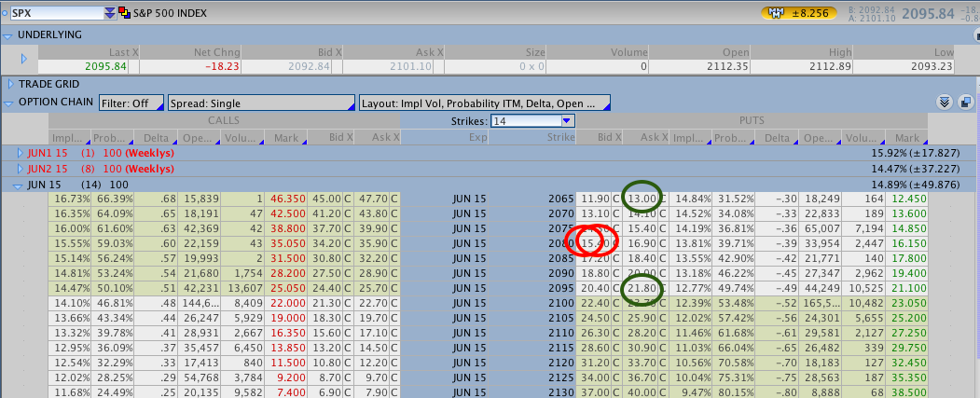
Task: Open the Layout dropdown for column set
Action: (x=484, y=103)
